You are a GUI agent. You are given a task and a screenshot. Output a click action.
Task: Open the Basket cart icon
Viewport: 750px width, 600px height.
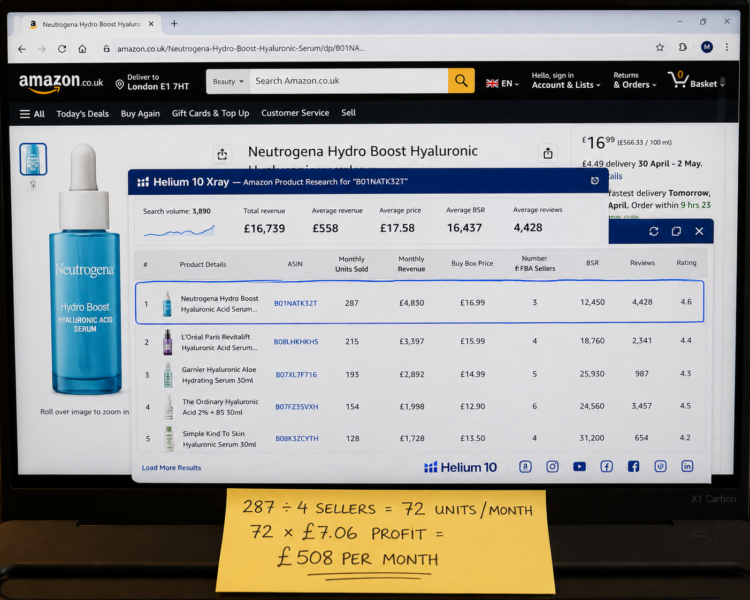tap(696, 80)
